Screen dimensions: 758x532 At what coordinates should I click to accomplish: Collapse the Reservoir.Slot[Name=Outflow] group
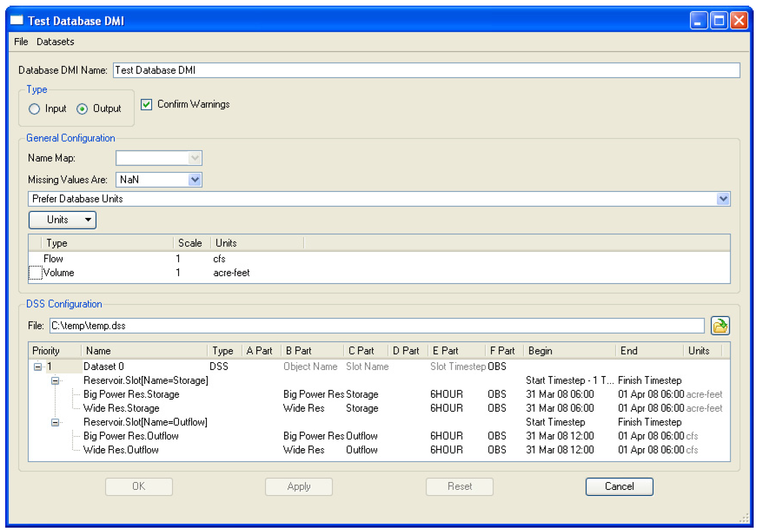click(55, 423)
